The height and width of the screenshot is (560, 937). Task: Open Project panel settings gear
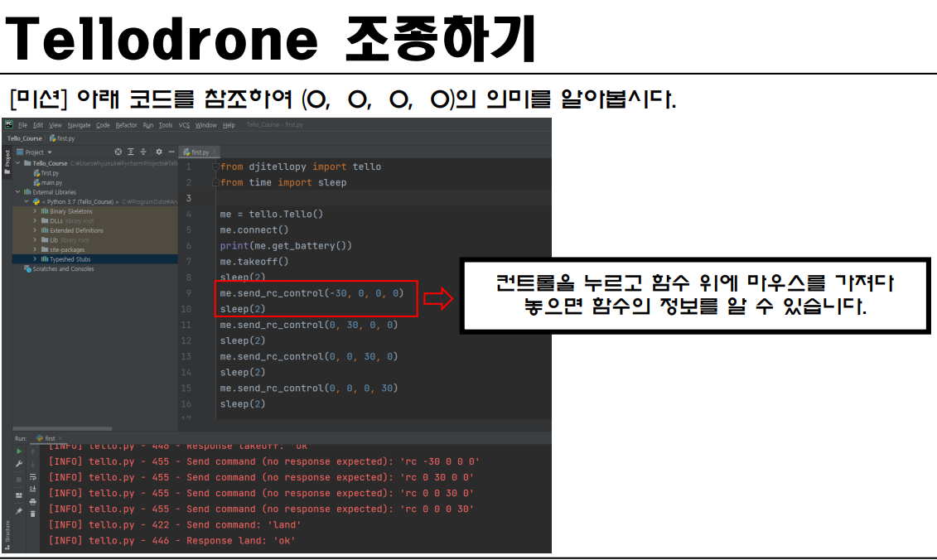coord(159,152)
